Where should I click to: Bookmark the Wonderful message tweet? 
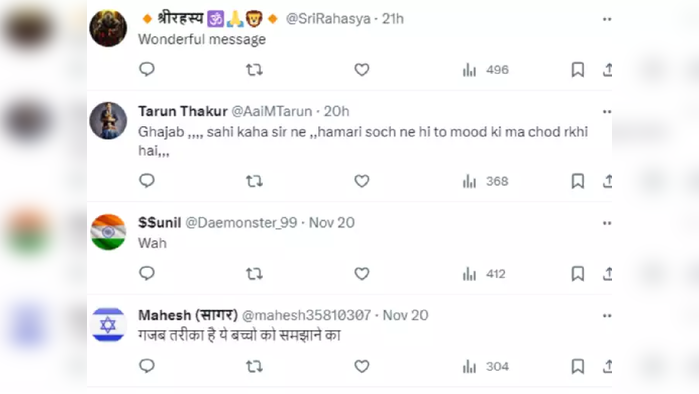[578, 70]
